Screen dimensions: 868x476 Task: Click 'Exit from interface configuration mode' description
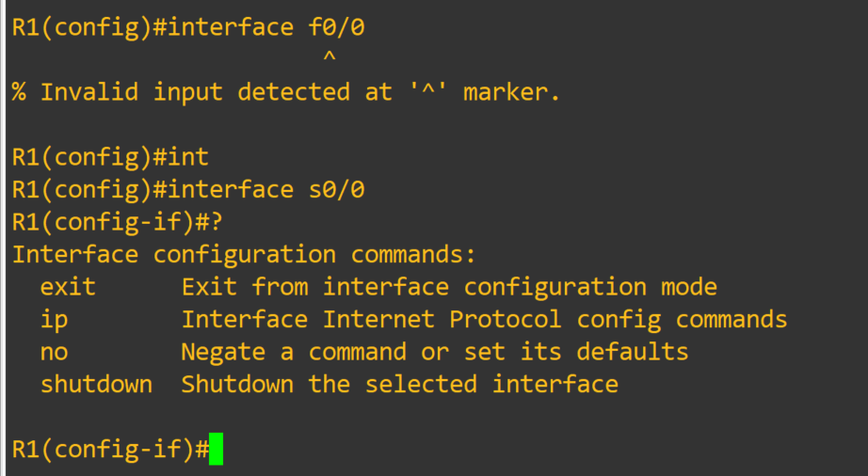pyautogui.click(x=449, y=287)
